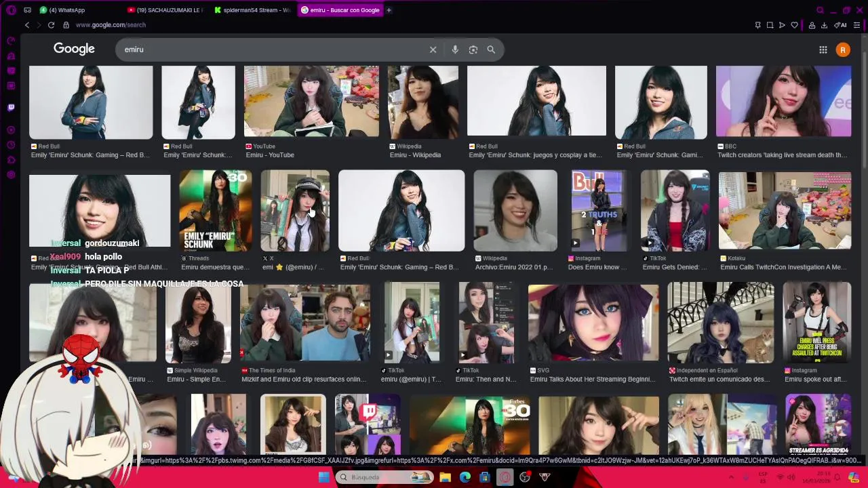Open Windows Start menu

[324, 477]
